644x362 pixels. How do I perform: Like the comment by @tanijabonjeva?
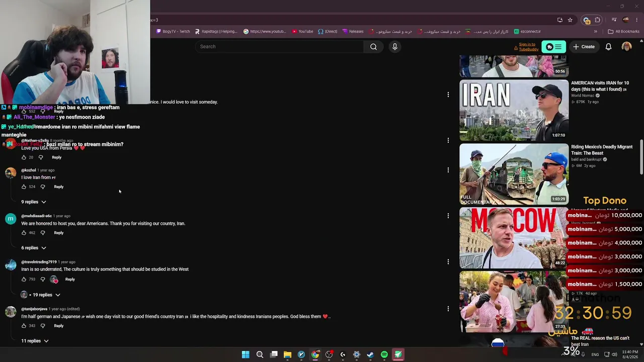coord(24,326)
